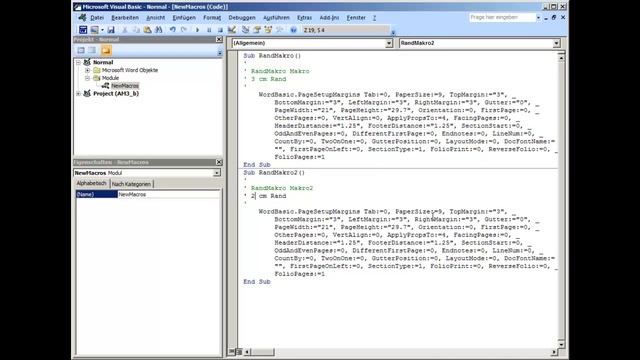Screen dimensions: 640x360
Task: Toggle Design Mode icon
Action: coord(232,30)
